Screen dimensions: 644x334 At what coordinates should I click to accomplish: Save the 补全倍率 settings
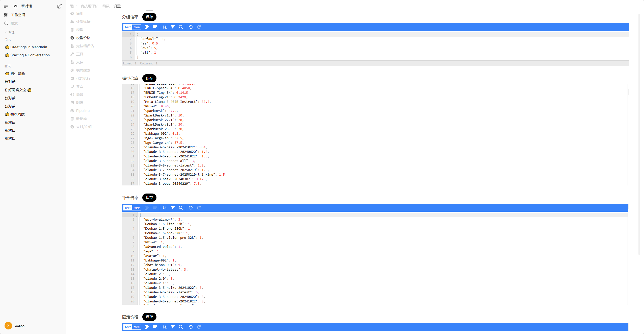point(149,198)
